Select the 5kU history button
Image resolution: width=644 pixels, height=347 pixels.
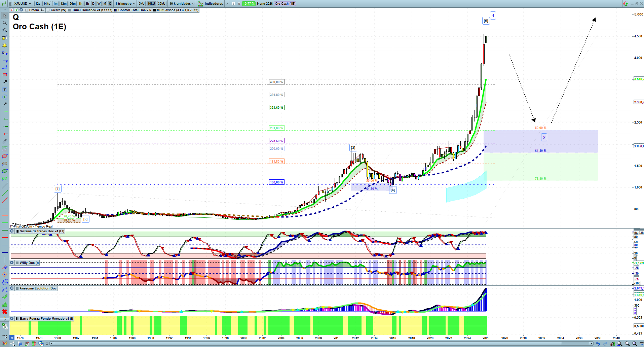[x=142, y=4]
